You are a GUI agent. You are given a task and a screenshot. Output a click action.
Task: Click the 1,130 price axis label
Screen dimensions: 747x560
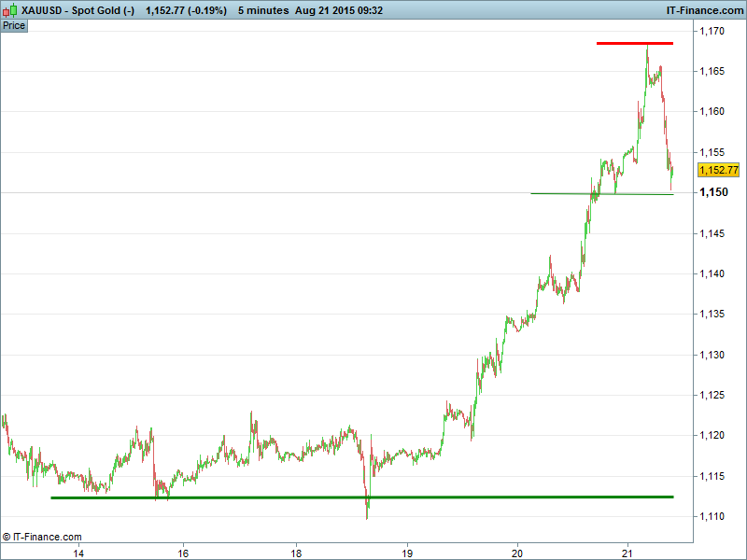click(712, 355)
